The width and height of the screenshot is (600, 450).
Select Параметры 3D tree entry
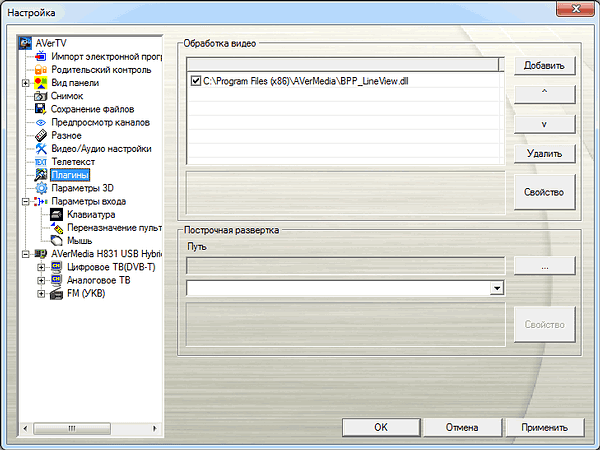click(x=82, y=188)
